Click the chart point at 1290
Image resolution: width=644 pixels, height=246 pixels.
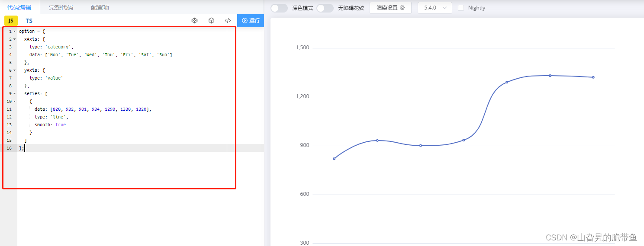tap(507, 82)
